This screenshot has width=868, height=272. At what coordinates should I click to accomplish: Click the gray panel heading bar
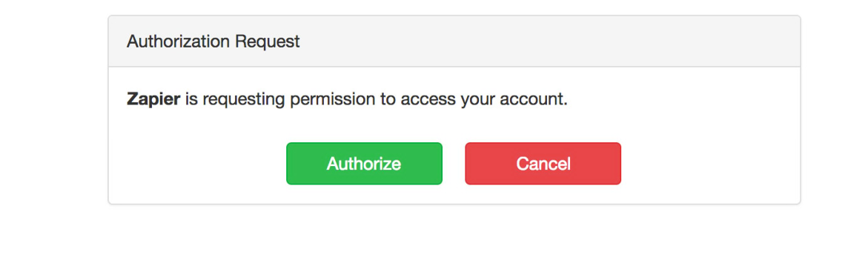pos(454,42)
